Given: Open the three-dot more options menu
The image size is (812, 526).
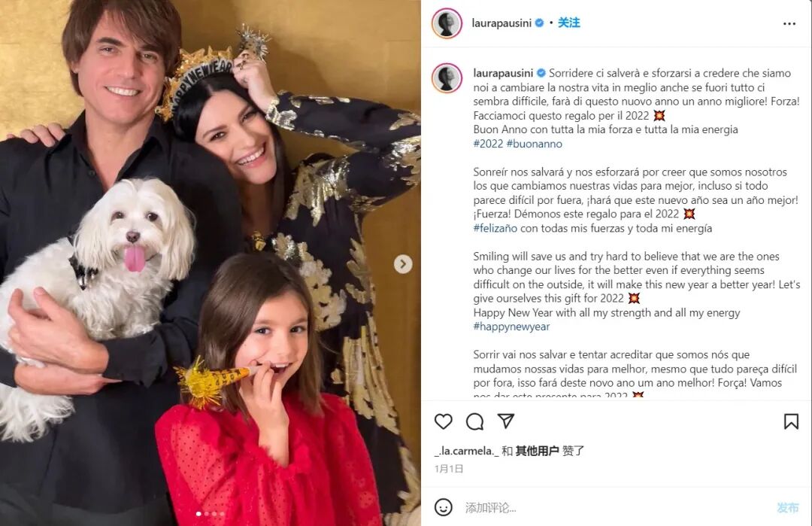Looking at the screenshot, I should pos(789,23).
